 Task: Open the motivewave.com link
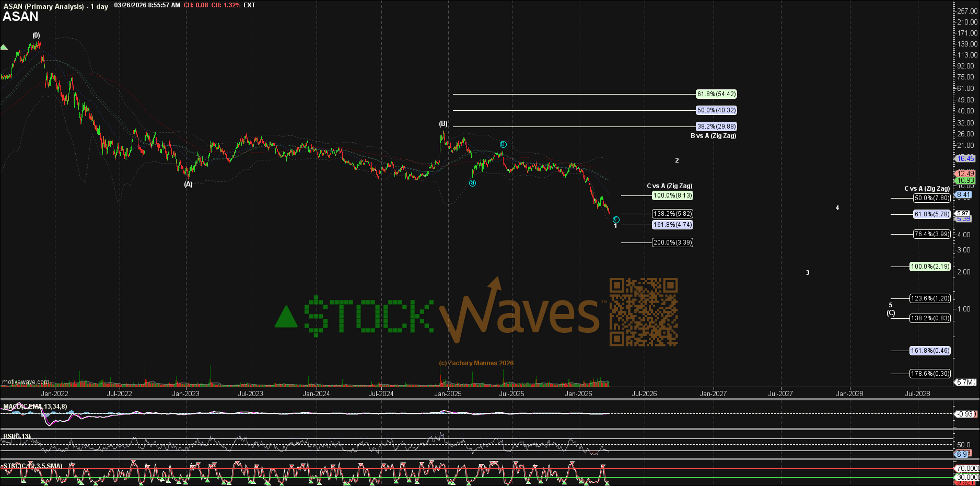[26, 382]
